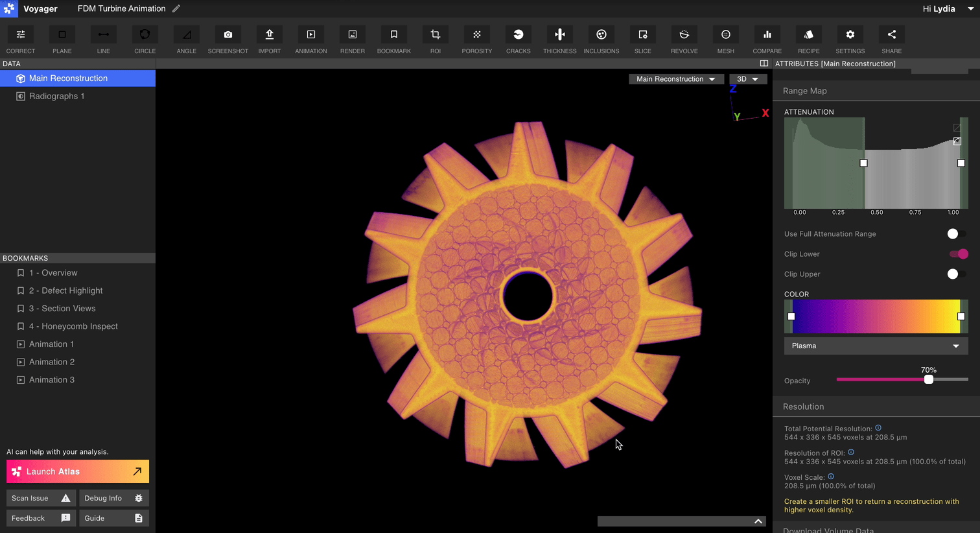
Task: Activate the Slice tool
Action: tap(642, 39)
